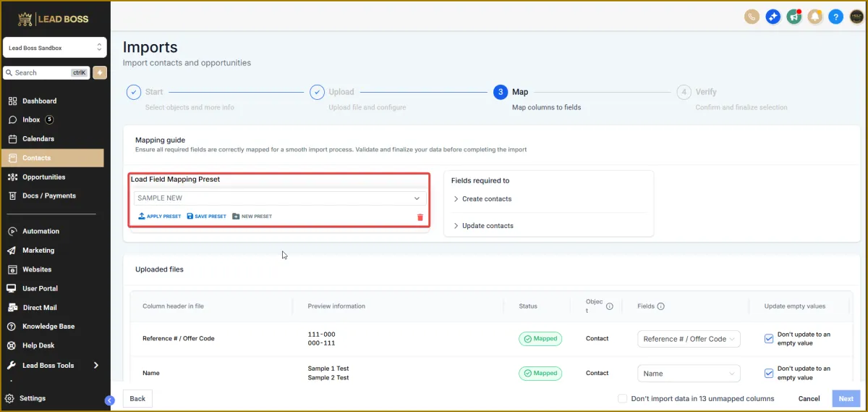Click the info icon next to Fields
The height and width of the screenshot is (412, 868).
[660, 306]
